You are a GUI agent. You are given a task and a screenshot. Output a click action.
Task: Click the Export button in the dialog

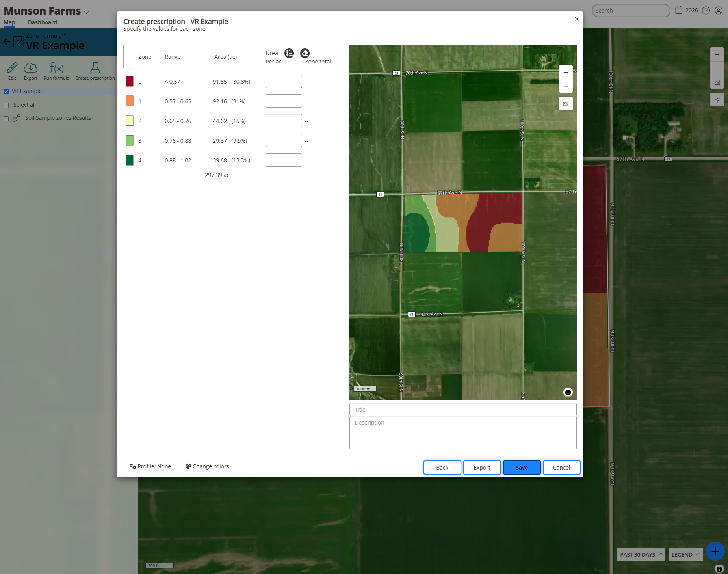[482, 468]
